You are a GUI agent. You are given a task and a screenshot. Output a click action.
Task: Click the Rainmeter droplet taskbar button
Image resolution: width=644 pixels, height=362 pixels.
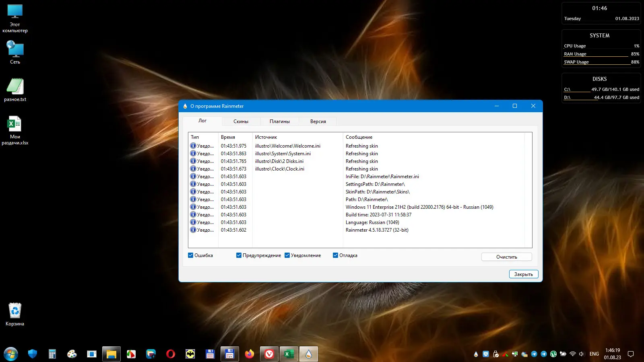click(x=309, y=354)
